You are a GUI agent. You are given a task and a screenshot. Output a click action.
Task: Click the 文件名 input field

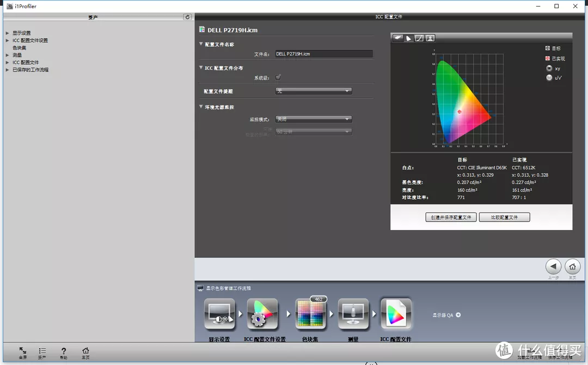tap(324, 54)
